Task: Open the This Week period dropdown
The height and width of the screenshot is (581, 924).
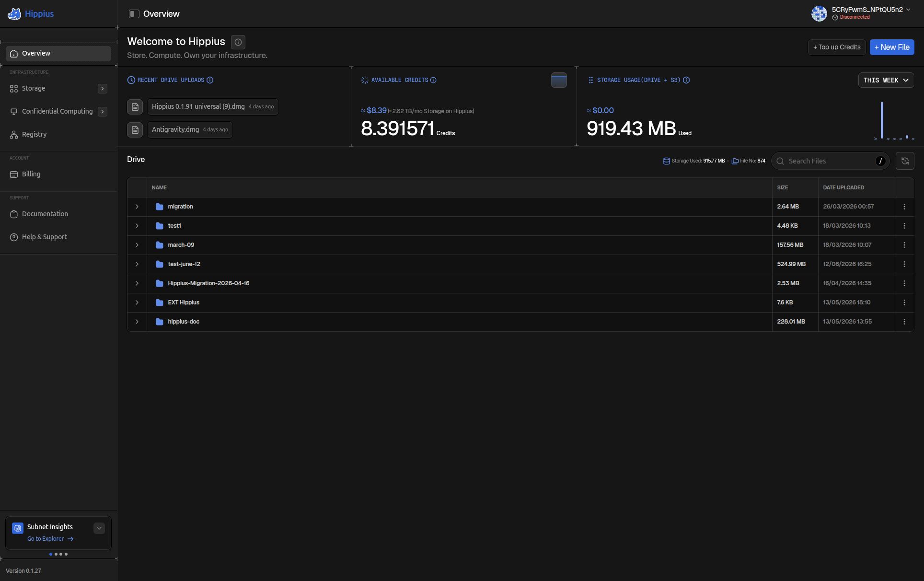Action: point(886,80)
